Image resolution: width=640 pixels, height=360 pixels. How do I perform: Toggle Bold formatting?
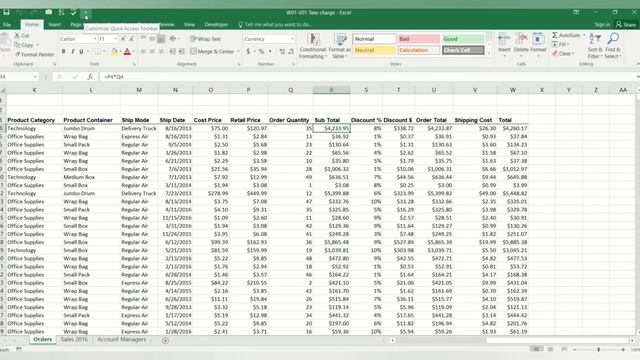coord(63,51)
